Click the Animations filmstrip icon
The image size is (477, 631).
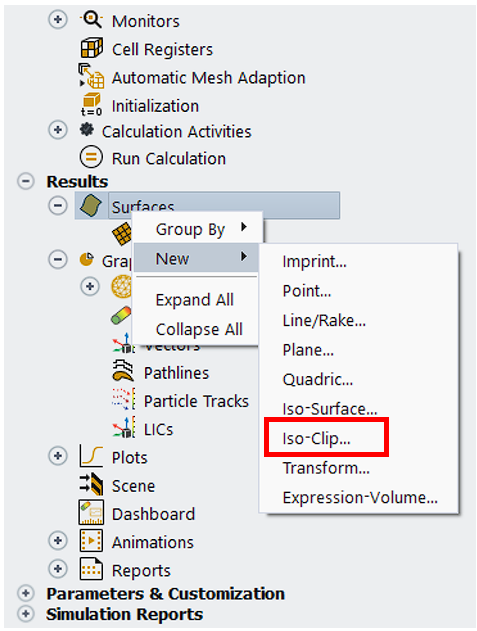tap(91, 540)
